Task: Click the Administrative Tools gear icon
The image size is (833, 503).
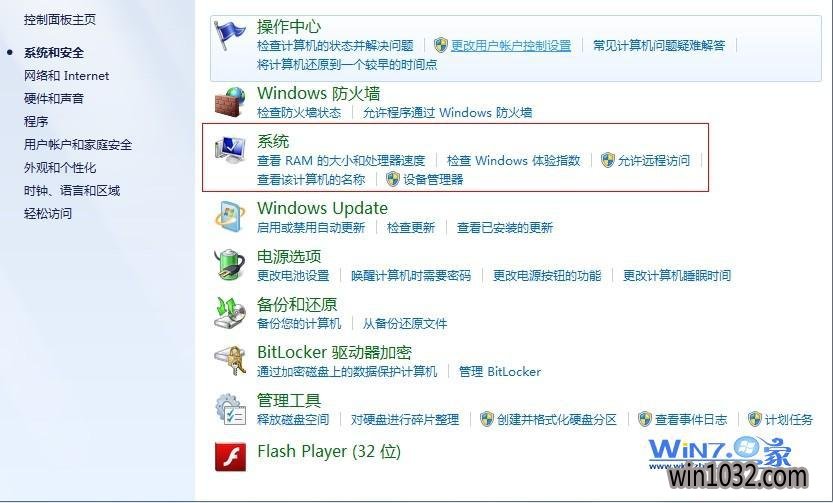Action: pos(230,409)
